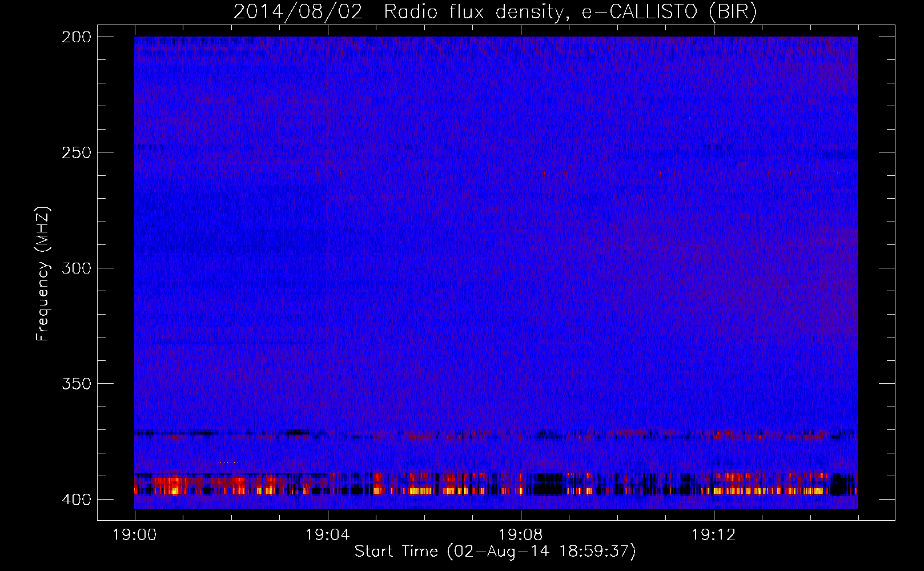The height and width of the screenshot is (571, 924).
Task: Click the 'Start Time (02-Aug-14 18:59:37)' label
Action: pyautogui.click(x=495, y=552)
